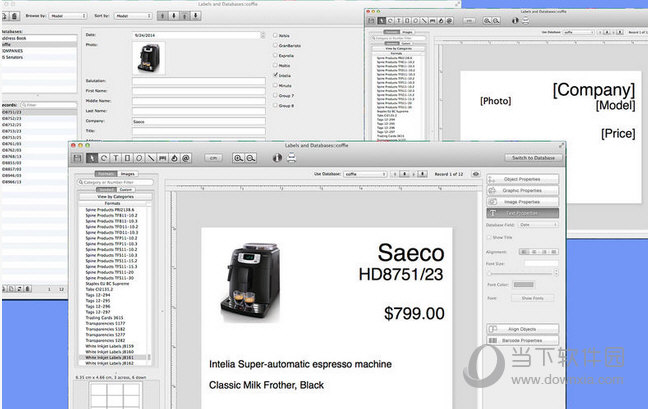The height and width of the screenshot is (409, 648).
Task: Check the GranBaristo checkbox
Action: point(275,45)
